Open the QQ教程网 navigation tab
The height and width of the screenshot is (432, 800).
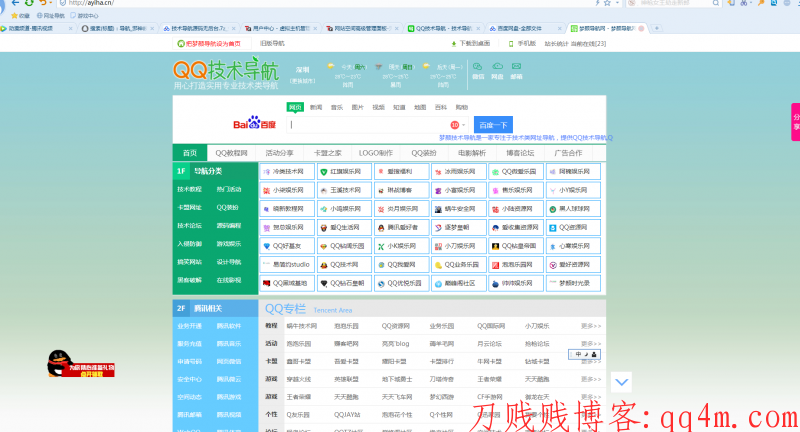point(231,153)
